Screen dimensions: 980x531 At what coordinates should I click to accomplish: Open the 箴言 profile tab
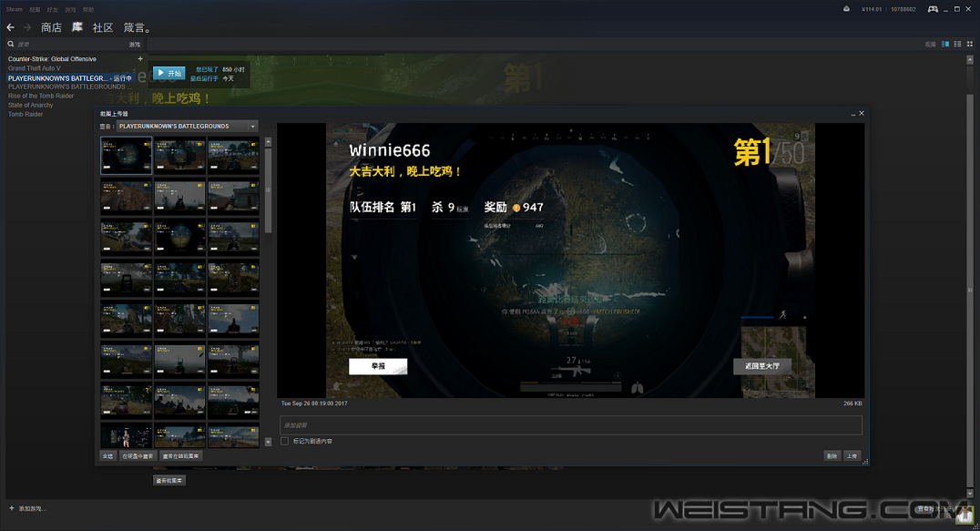[137, 27]
